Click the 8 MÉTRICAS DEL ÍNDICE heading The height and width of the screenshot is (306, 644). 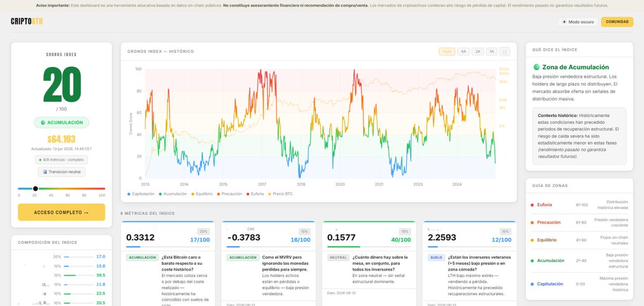[148, 213]
